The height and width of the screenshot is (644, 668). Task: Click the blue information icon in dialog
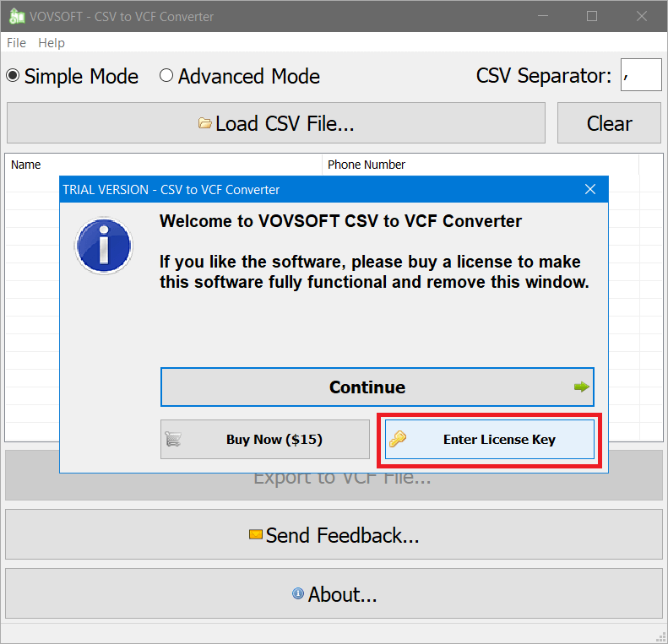point(104,246)
